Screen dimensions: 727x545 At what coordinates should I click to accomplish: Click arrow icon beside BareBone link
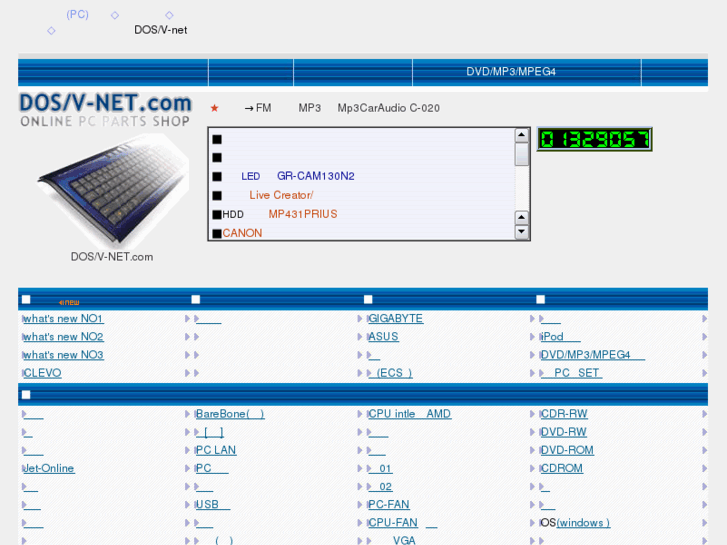pos(187,414)
